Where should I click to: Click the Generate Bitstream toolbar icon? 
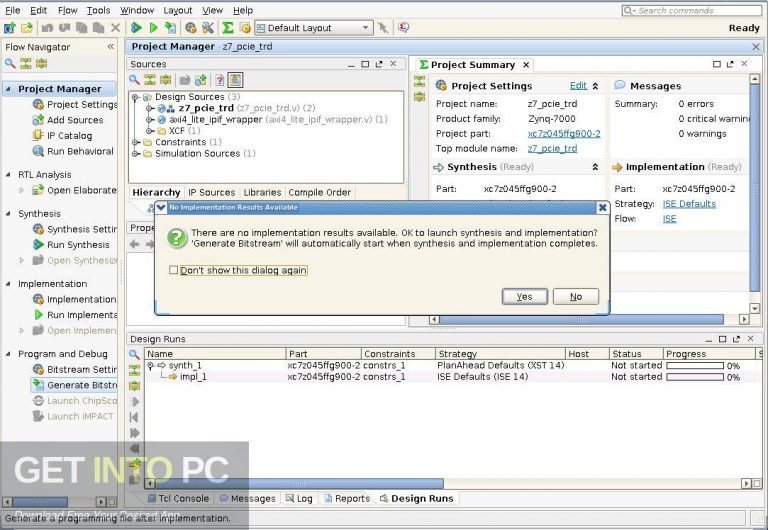[x=170, y=28]
